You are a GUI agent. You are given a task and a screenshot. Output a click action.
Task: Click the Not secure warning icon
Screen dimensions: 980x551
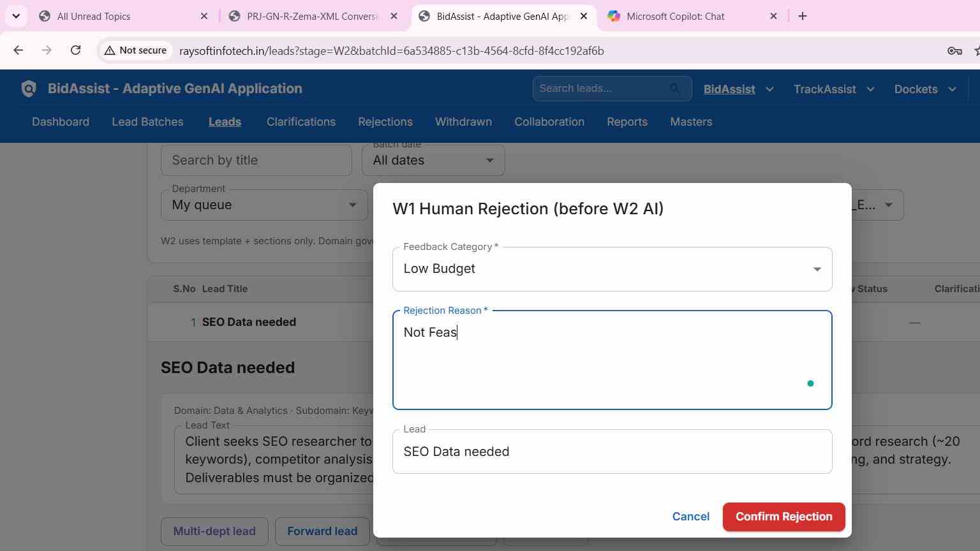(x=110, y=50)
